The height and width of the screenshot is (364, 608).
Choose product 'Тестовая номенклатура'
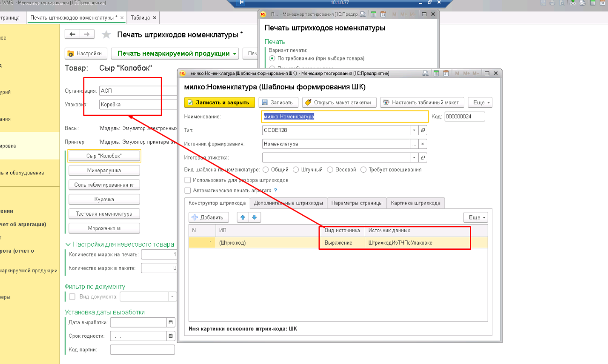click(104, 214)
